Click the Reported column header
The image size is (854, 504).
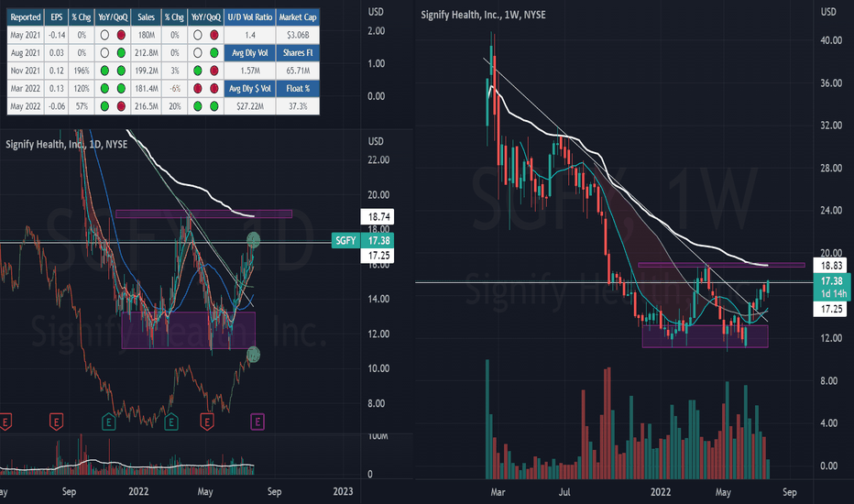[x=26, y=16]
